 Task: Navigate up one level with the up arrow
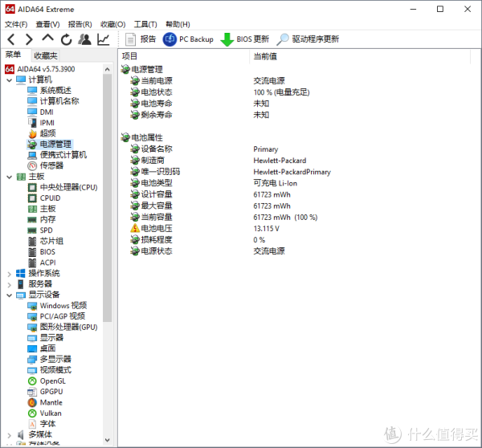click(x=47, y=39)
